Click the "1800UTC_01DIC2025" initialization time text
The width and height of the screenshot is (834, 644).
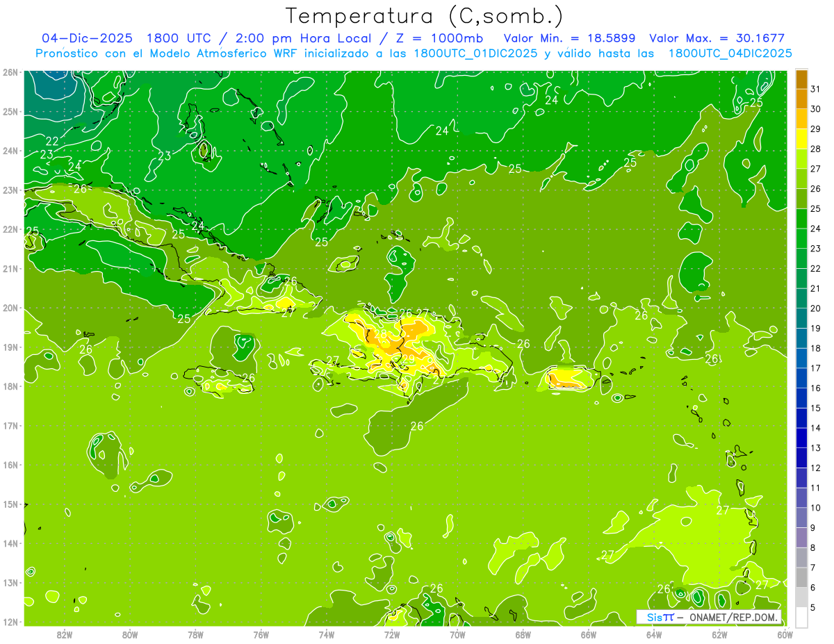click(x=475, y=53)
